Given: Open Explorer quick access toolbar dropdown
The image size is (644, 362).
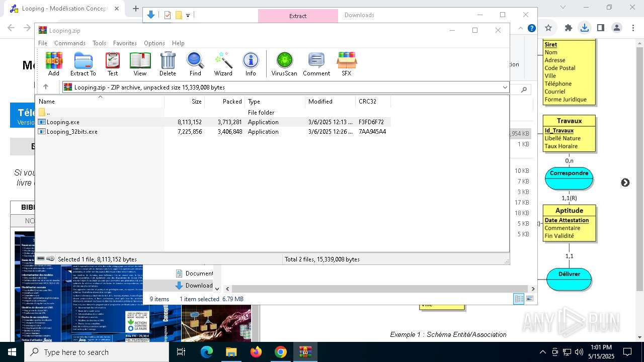Looking at the screenshot, I should coord(188,15).
